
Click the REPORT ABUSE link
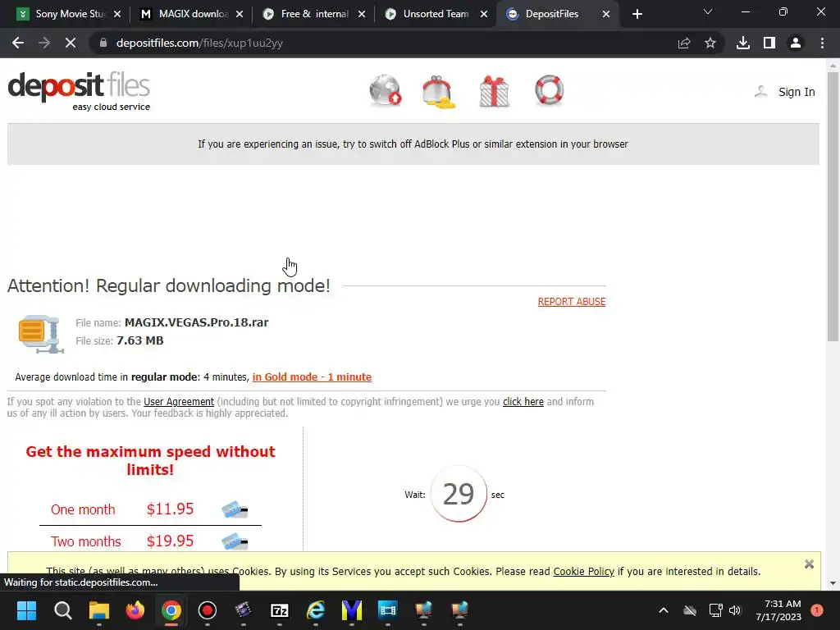coord(572,302)
